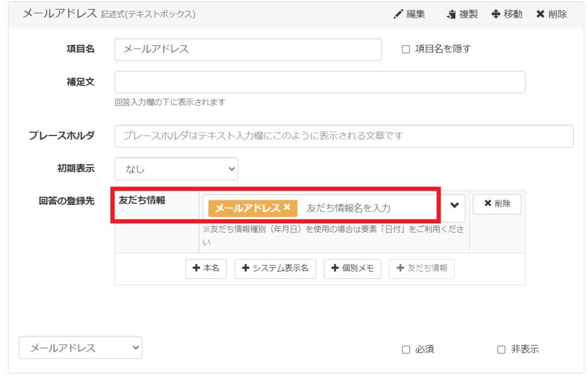Open the bottom メールアドレス type dropdown
The height and width of the screenshot is (376, 588).
[x=80, y=347]
